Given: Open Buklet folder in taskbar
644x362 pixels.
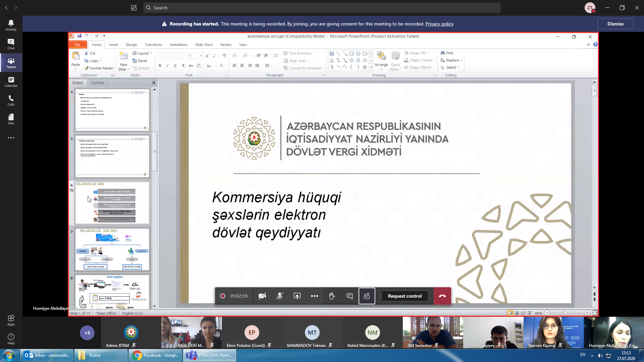Looking at the screenshot, I should (x=101, y=355).
